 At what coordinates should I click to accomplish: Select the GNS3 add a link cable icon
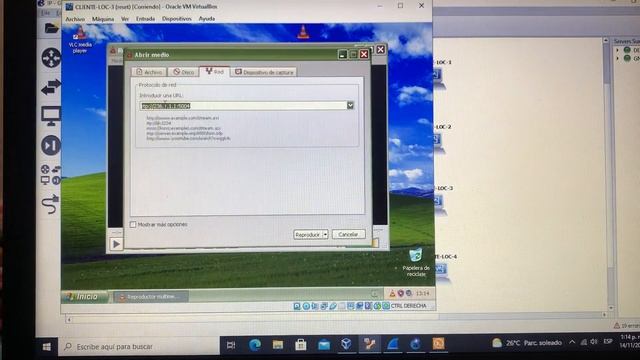[51, 204]
